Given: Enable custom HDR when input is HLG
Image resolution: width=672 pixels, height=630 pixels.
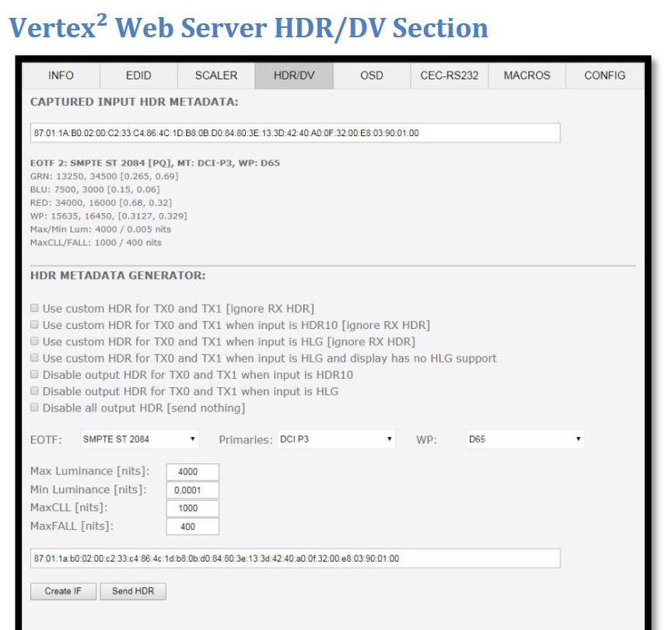Looking at the screenshot, I should click(34, 341).
